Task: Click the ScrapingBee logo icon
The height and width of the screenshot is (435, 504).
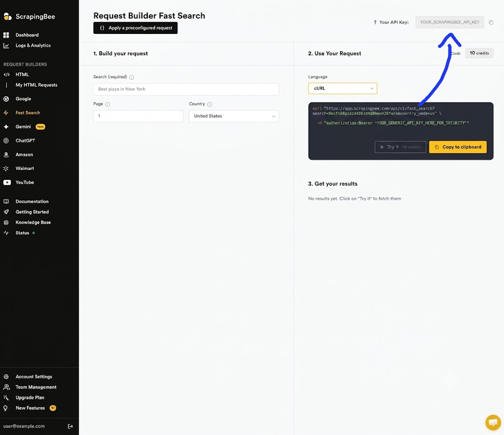Action: click(x=7, y=16)
